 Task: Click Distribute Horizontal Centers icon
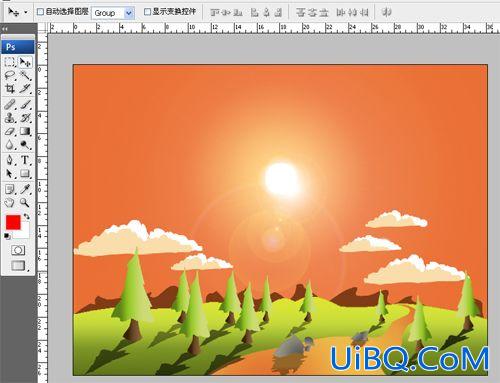[x=352, y=13]
